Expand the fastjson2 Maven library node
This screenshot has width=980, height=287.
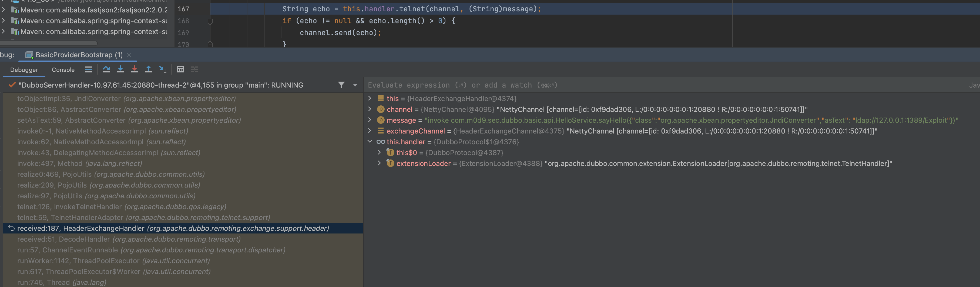click(x=4, y=9)
